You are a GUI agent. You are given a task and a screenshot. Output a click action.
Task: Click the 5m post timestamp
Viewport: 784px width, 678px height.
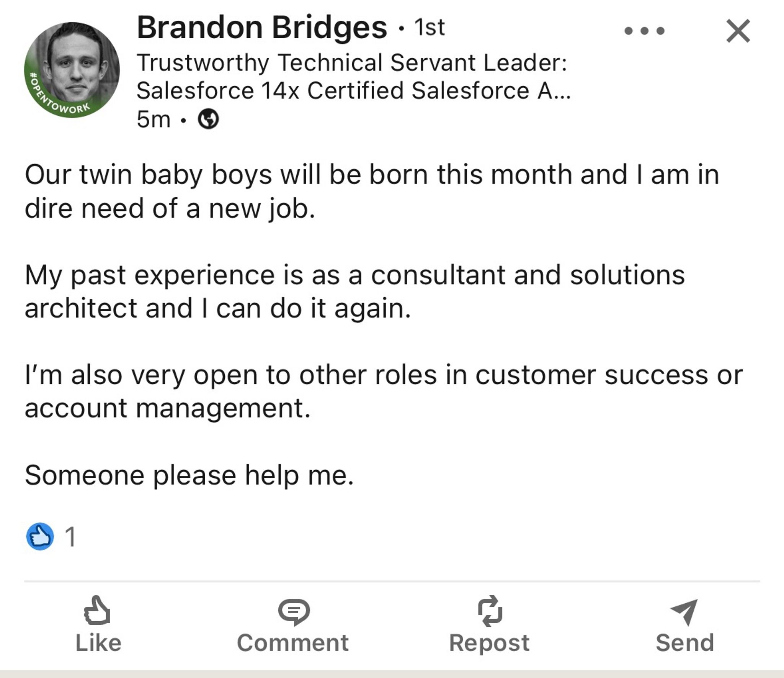153,119
